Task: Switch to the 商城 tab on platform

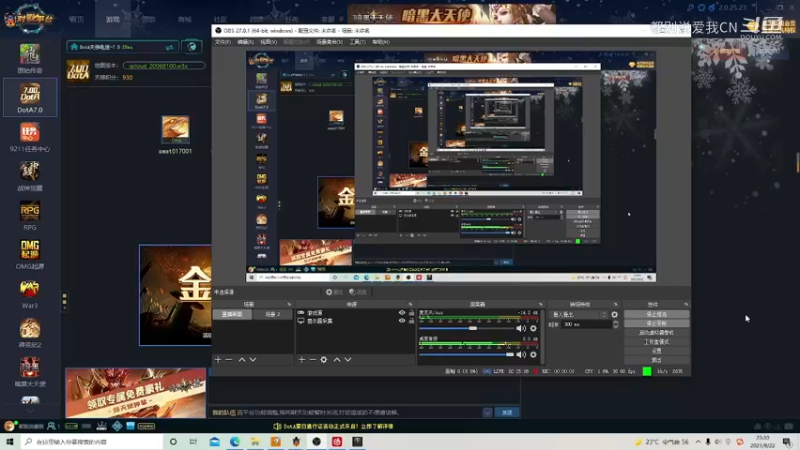Action: [184, 19]
